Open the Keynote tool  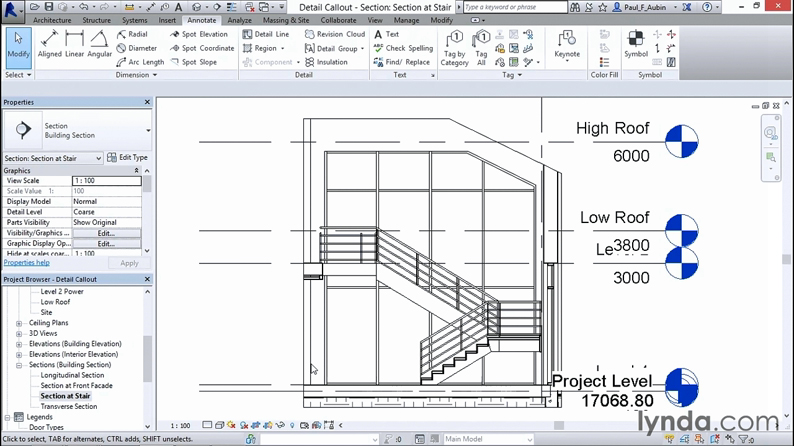[x=567, y=45]
